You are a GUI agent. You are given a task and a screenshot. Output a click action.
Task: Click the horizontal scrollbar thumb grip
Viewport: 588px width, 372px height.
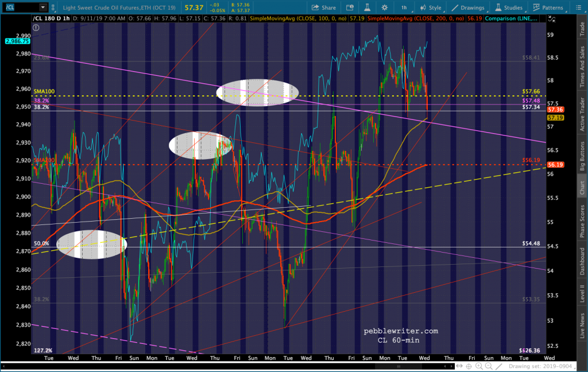(399, 366)
